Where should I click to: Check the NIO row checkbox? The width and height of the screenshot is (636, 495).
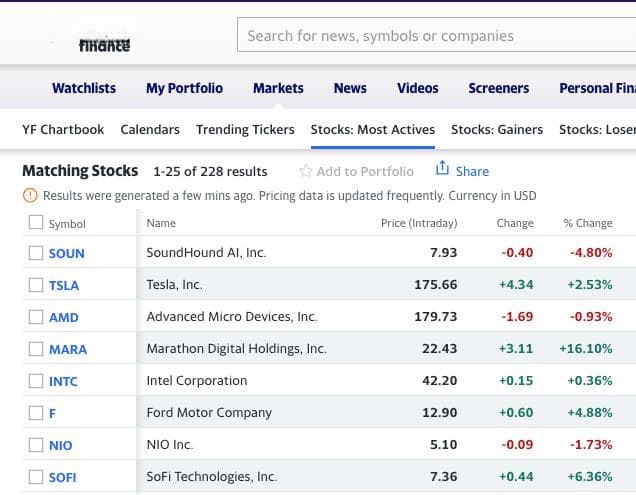(x=36, y=445)
